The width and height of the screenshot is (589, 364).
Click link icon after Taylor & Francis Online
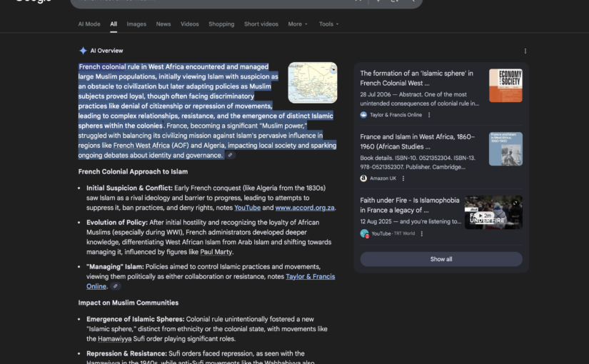pos(116,286)
